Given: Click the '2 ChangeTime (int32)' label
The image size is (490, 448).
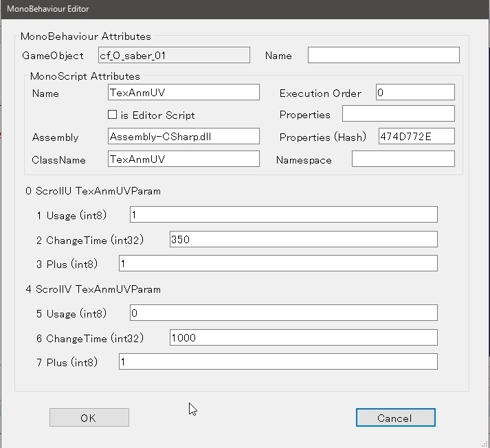Looking at the screenshot, I should click(x=90, y=240).
